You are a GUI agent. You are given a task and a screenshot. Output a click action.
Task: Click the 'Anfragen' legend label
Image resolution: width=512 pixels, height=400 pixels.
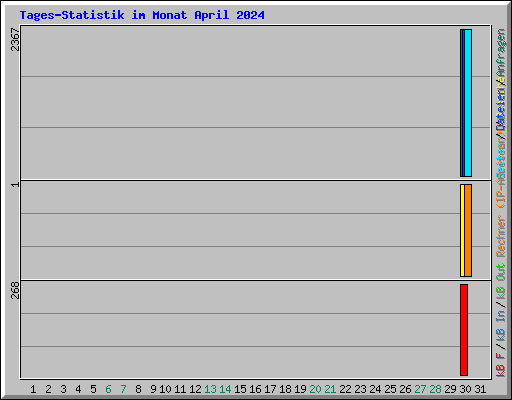501,53
